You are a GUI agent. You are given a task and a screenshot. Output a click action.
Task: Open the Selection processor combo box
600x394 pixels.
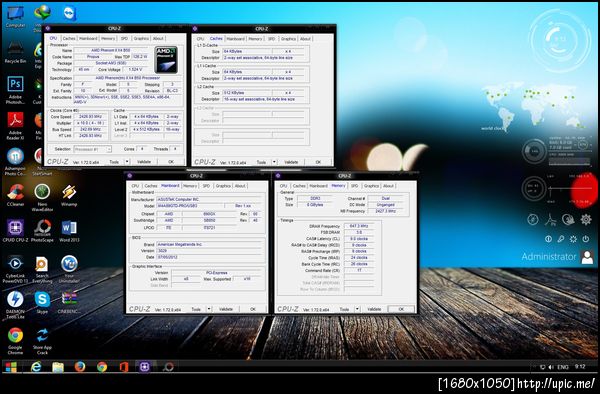[x=92, y=149]
